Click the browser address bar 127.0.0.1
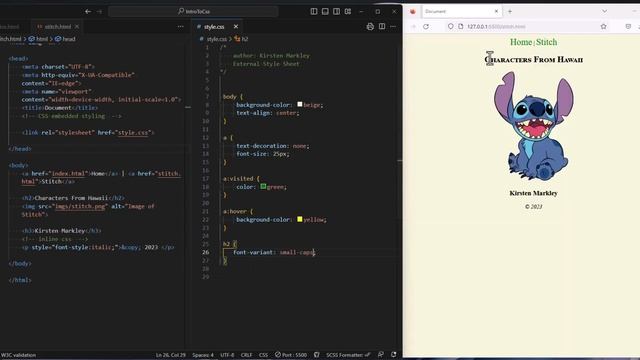The height and width of the screenshot is (360, 640). [526, 27]
